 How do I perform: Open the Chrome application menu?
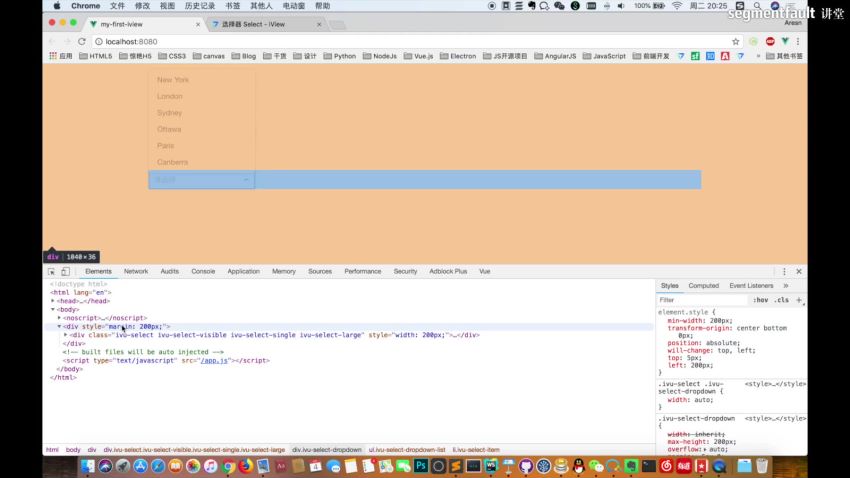[x=86, y=6]
